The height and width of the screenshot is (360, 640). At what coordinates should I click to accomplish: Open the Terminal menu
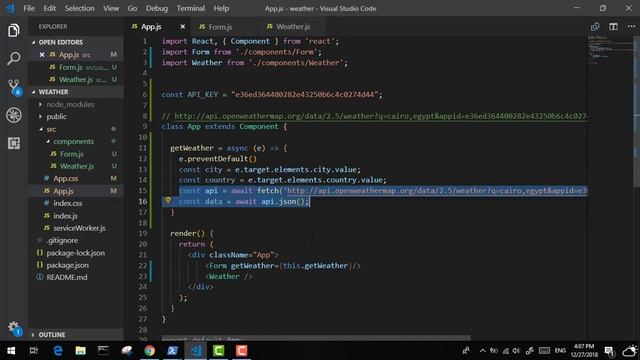tap(191, 8)
